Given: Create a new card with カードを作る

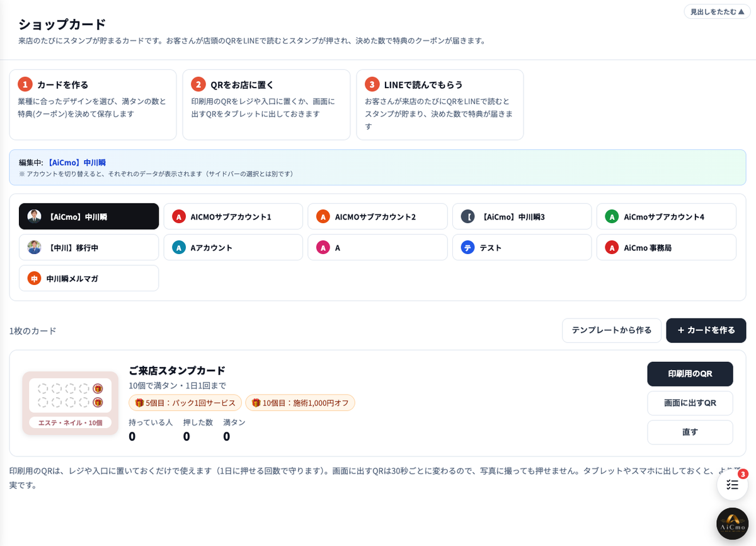Looking at the screenshot, I should pyautogui.click(x=706, y=330).
